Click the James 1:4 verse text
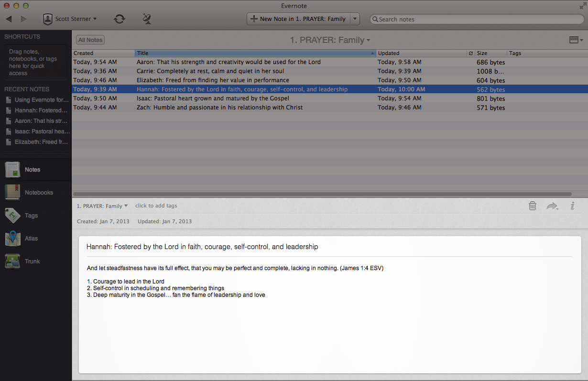The width and height of the screenshot is (588, 381). [x=235, y=268]
